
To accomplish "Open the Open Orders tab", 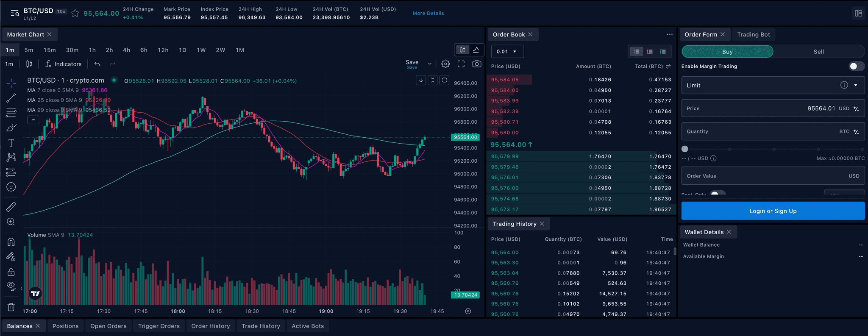I will click(108, 326).
